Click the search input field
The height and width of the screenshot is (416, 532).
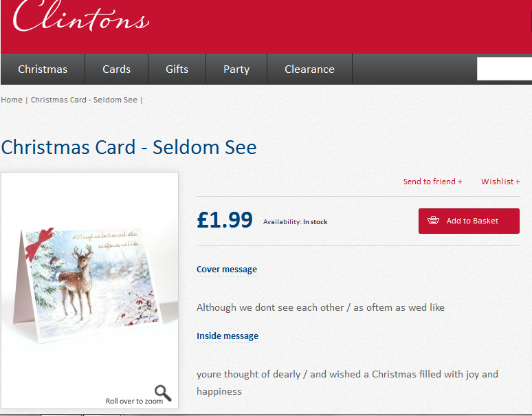(505, 69)
